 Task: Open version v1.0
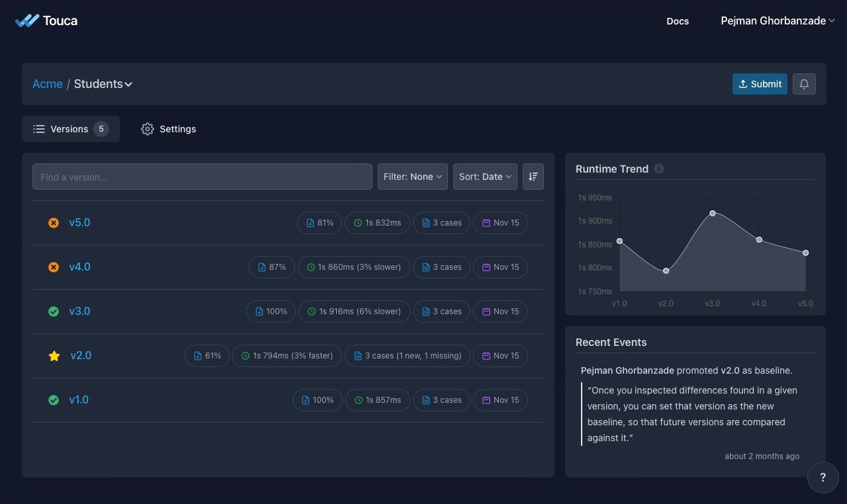pos(79,400)
